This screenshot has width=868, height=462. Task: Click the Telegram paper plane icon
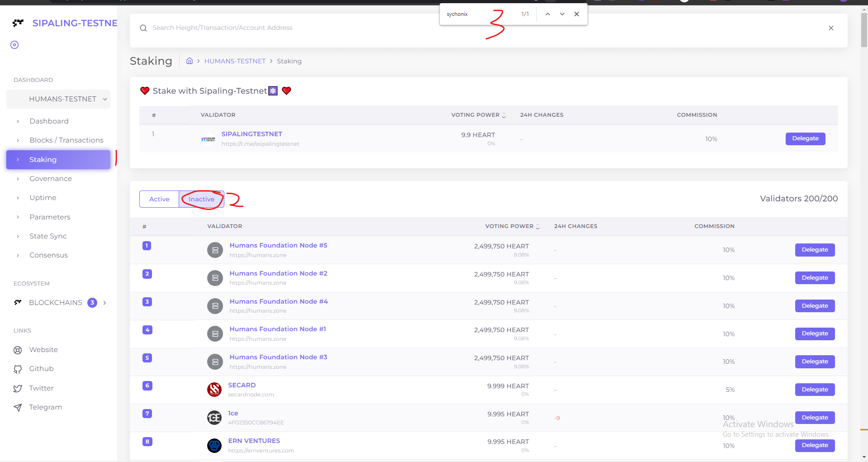(x=18, y=408)
